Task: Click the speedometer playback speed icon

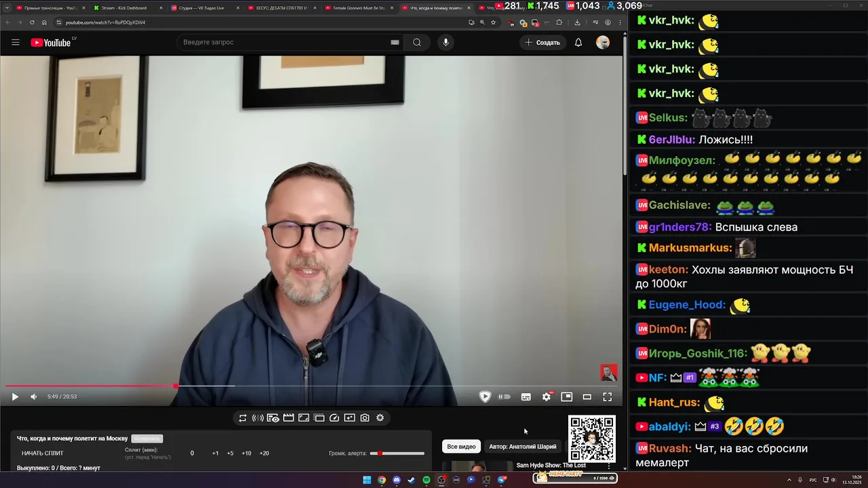Action: click(334, 418)
